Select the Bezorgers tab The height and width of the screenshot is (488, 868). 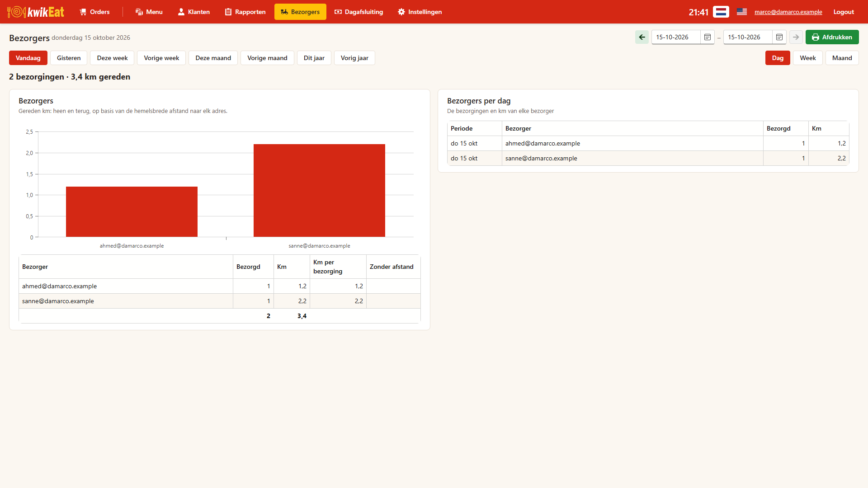click(300, 12)
